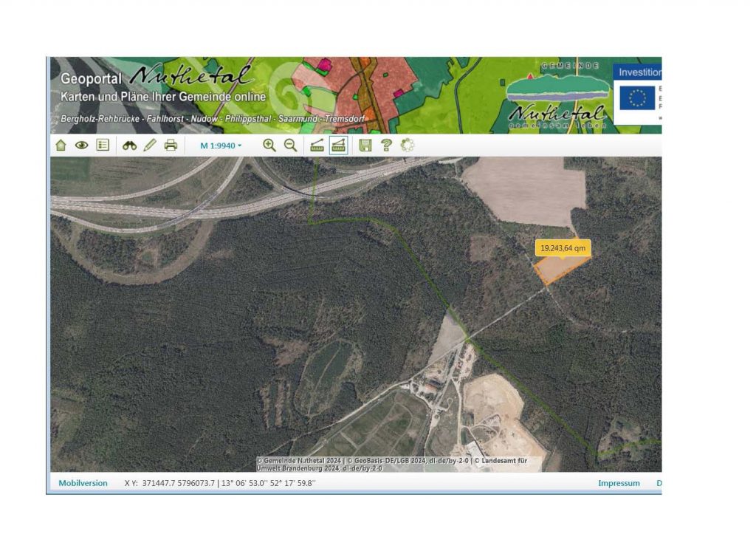Open the Impressum link
The height and width of the screenshot is (551, 756).
click(x=619, y=483)
